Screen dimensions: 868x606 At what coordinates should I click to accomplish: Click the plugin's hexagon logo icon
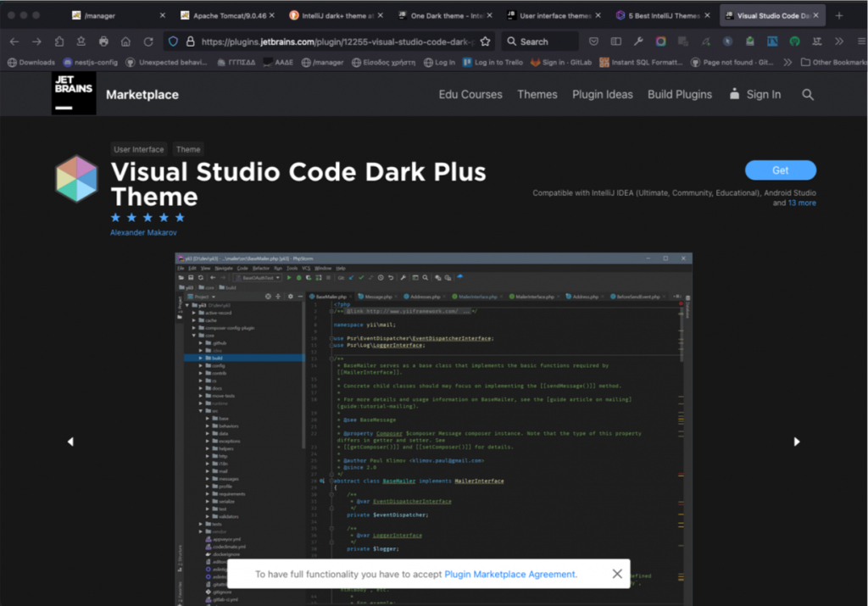(76, 179)
